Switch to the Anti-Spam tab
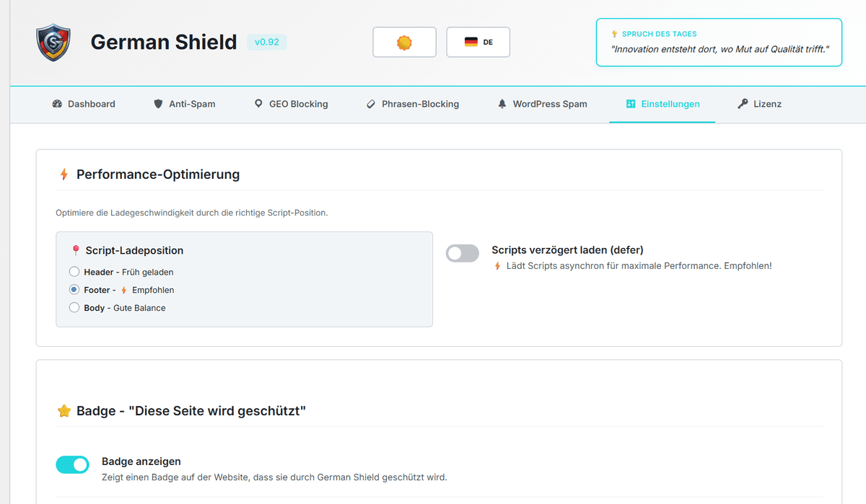 click(x=185, y=104)
